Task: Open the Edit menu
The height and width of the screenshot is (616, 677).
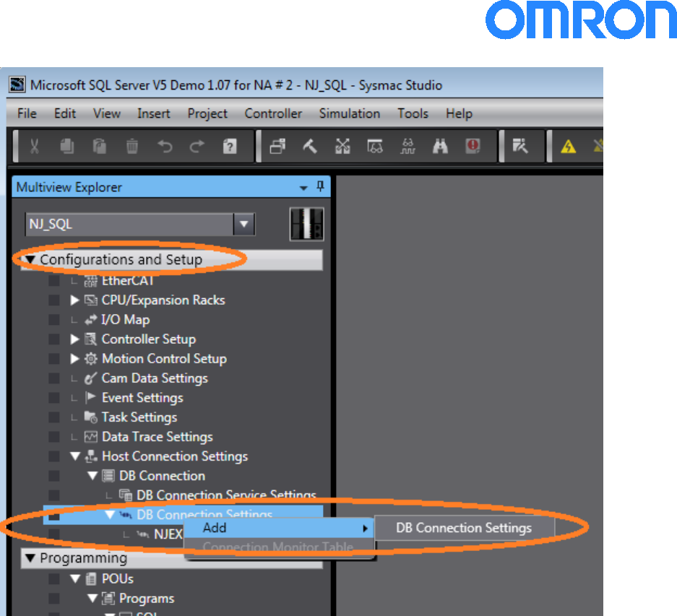Action: [65, 113]
